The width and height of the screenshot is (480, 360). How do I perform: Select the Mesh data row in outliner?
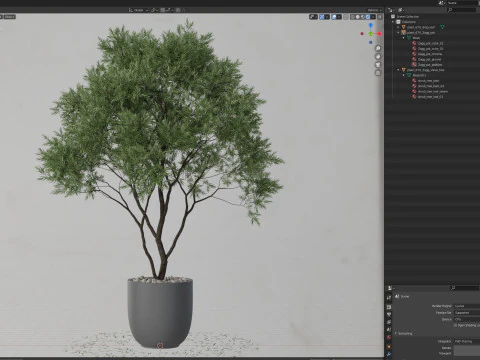pos(433,38)
